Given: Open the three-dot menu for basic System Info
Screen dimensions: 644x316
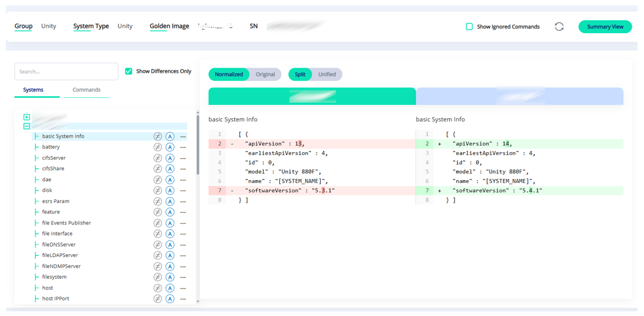Looking at the screenshot, I should click(183, 136).
